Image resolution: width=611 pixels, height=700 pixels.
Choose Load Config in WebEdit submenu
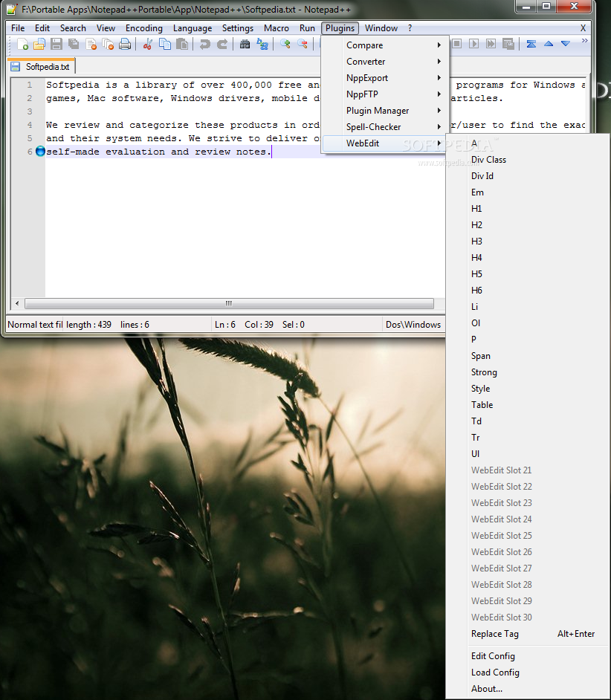(528, 673)
